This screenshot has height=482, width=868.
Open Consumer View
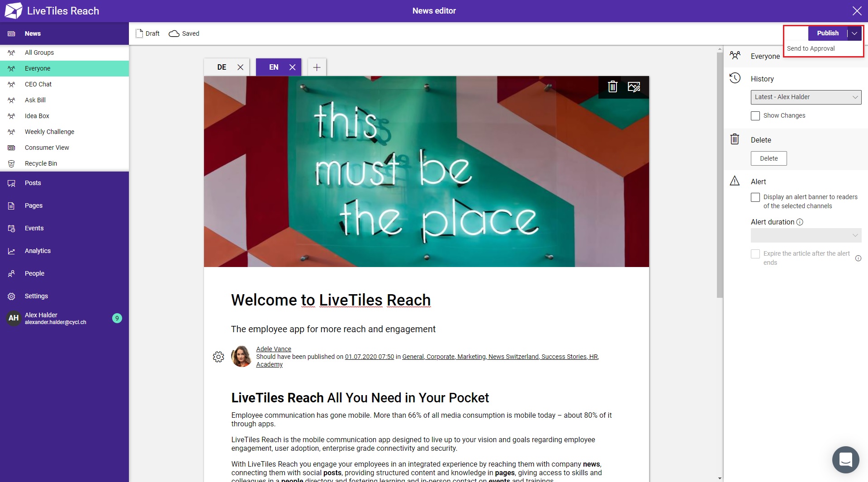tap(64, 148)
